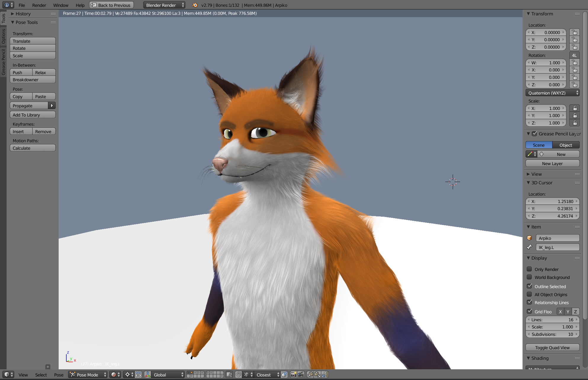588x380 pixels.
Task: Collapse the Display panel
Action: 528,258
